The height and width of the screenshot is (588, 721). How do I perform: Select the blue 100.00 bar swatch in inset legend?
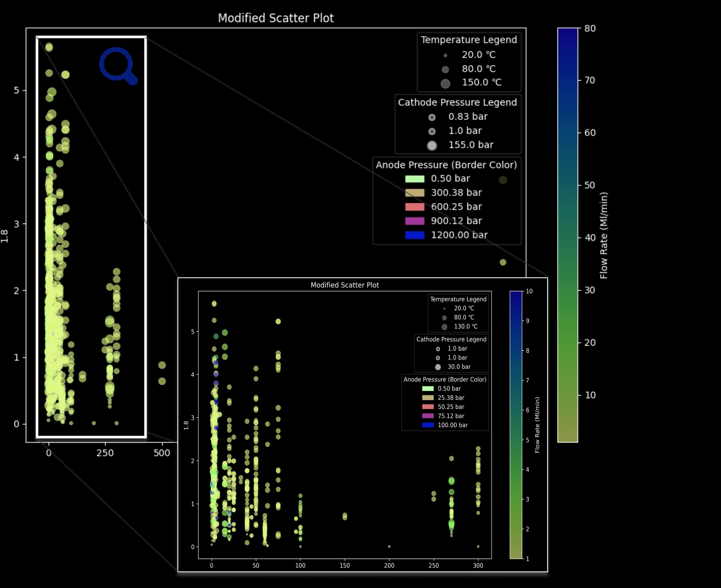[427, 425]
